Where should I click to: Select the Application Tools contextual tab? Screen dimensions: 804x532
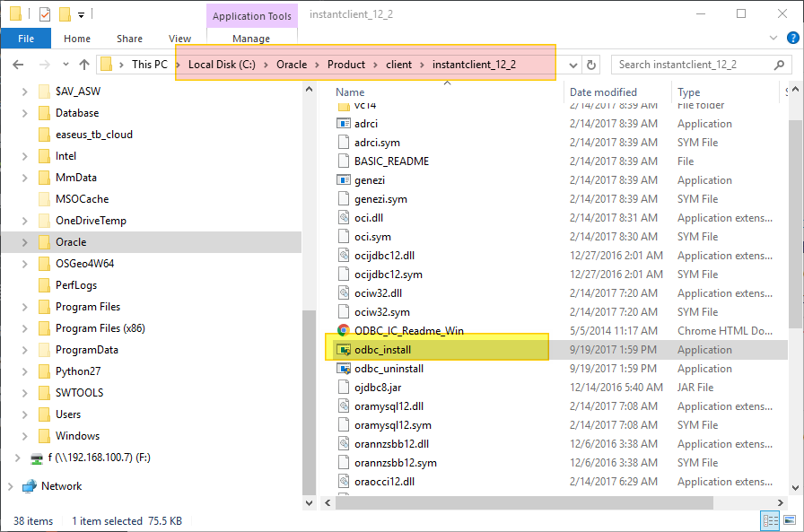pyautogui.click(x=252, y=16)
